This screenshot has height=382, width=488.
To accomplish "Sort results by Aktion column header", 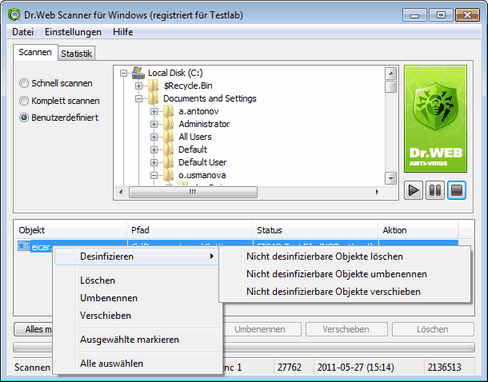I will (418, 230).
